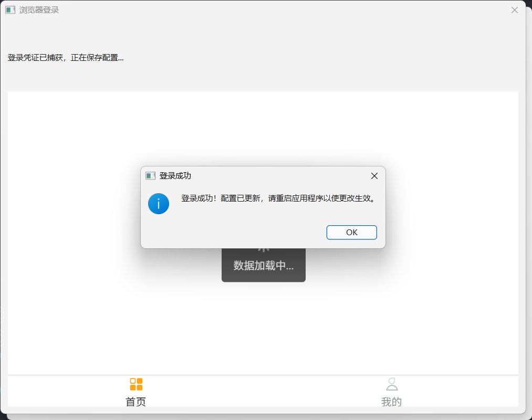Screen dimensions: 532x420
Task: Click empty space in the dialog title bar
Action: click(273, 176)
